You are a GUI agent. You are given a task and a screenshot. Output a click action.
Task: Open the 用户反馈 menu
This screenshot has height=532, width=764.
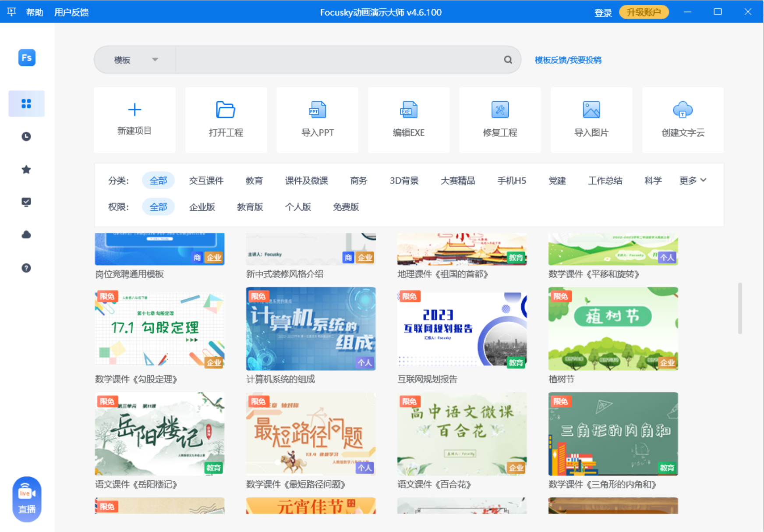pos(71,12)
